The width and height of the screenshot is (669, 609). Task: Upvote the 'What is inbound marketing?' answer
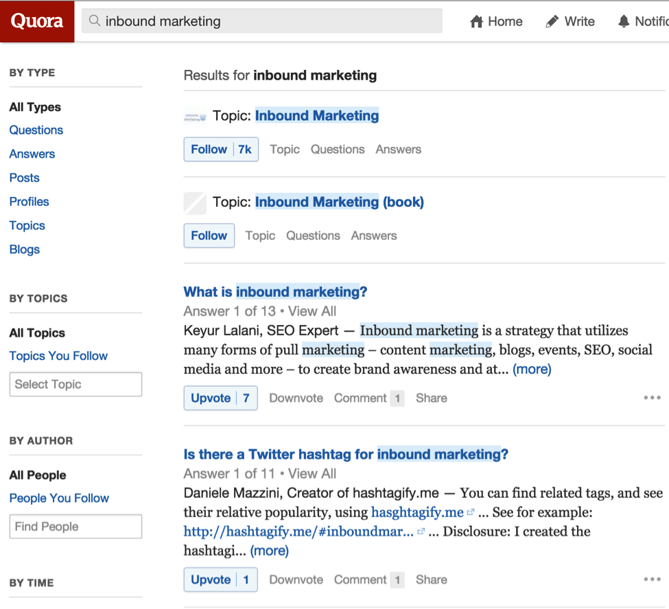pyautogui.click(x=221, y=398)
